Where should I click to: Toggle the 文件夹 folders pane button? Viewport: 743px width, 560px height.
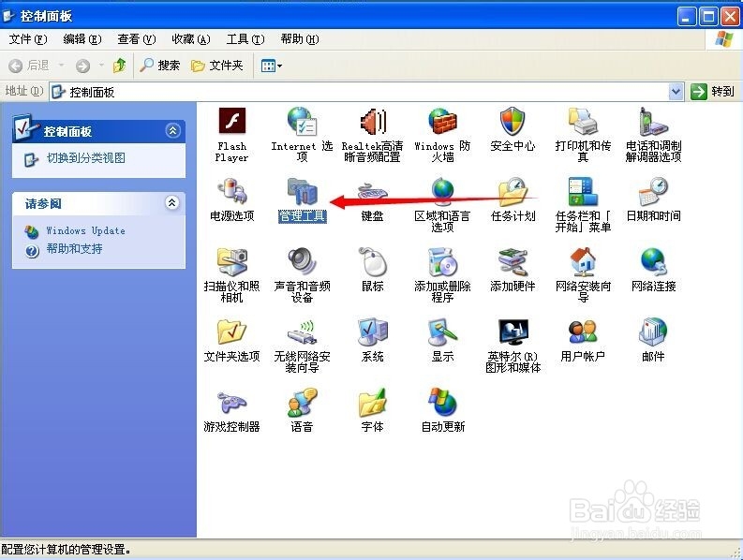217,66
